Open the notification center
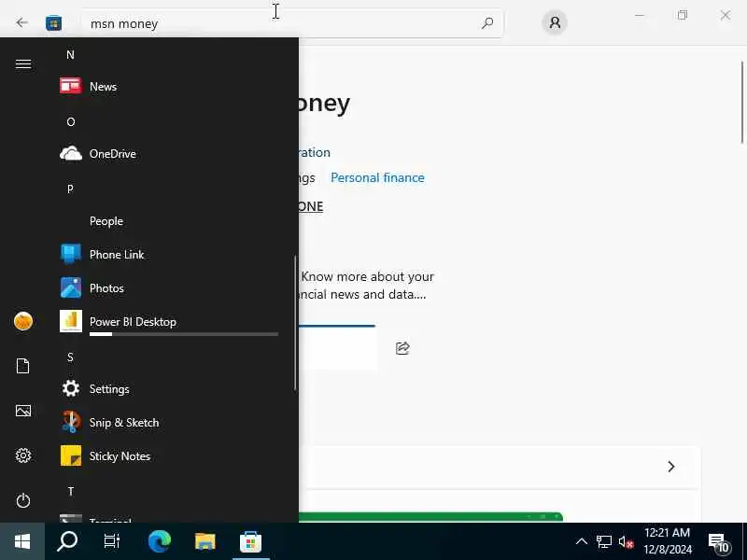The width and height of the screenshot is (747, 560). (x=719, y=542)
